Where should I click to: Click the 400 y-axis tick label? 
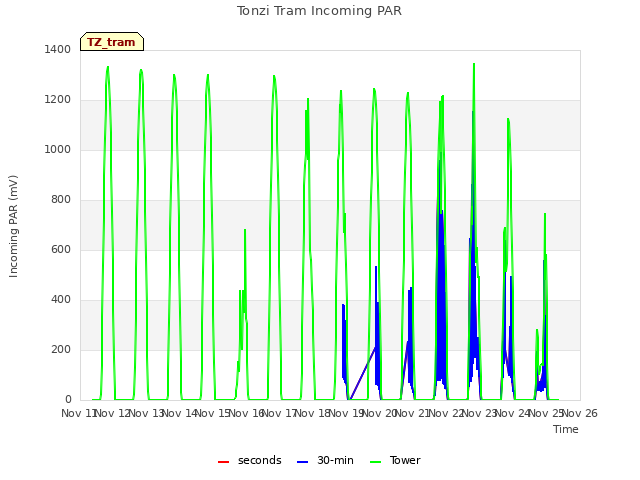[61, 300]
